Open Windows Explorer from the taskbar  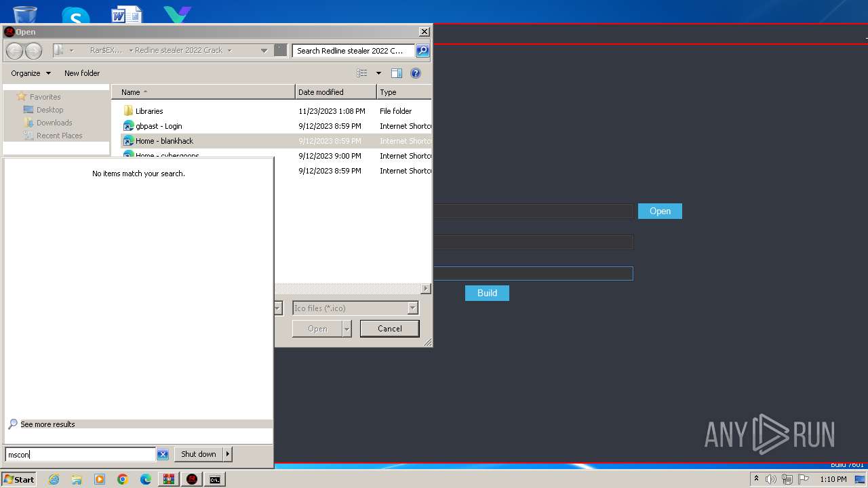pos(77,479)
